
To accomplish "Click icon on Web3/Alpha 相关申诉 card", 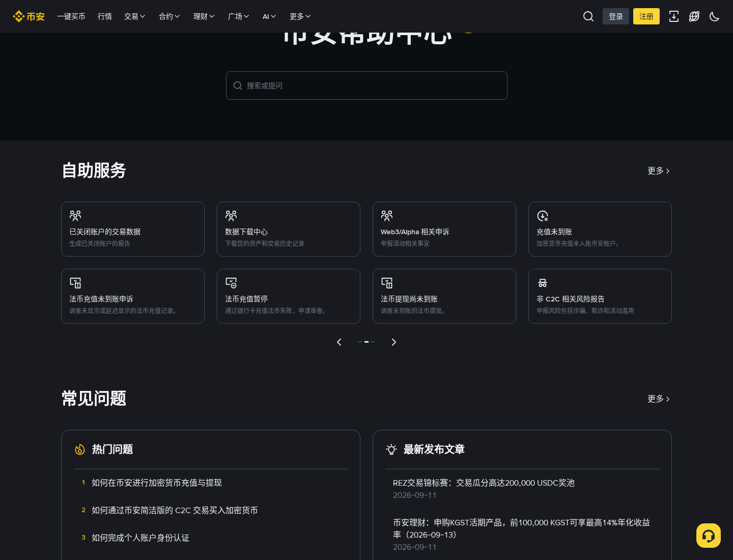I will click(x=387, y=216).
